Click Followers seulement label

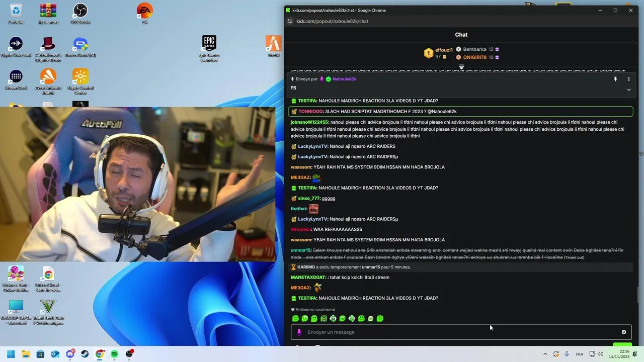315,310
